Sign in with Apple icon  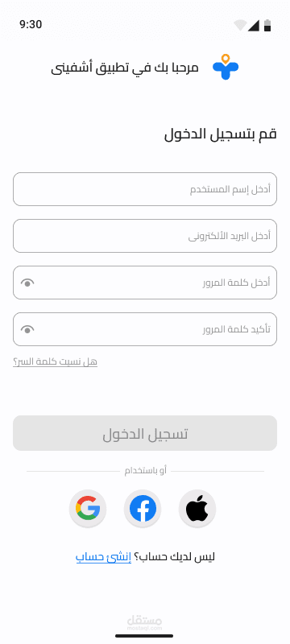197,509
